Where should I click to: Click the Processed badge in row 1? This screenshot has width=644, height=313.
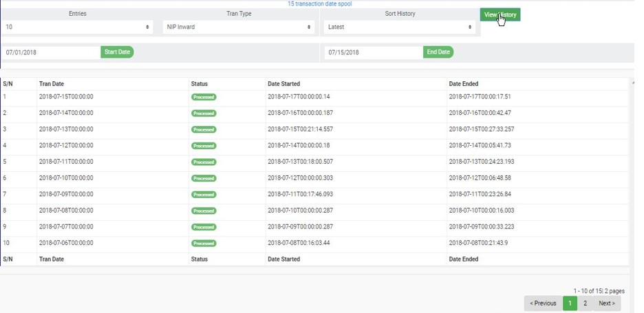pos(204,97)
